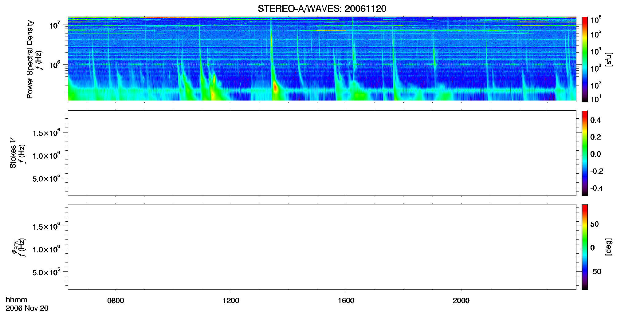644x332 pixels.
Task: Select the Stokes V axis label
Action: coord(13,153)
